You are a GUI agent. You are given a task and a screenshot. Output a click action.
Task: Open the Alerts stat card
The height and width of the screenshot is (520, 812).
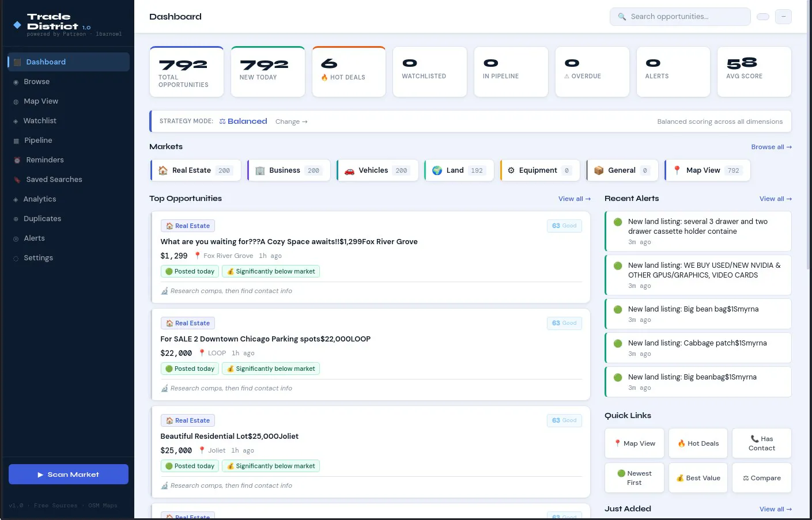click(673, 72)
